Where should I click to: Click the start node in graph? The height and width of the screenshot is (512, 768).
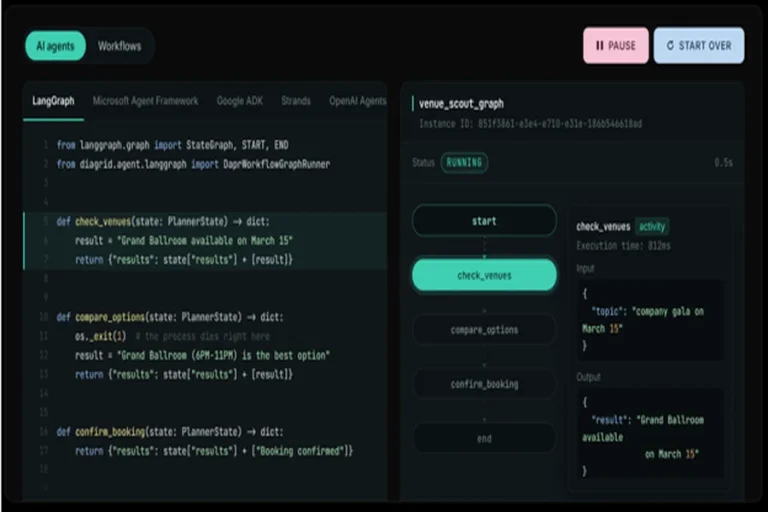click(484, 221)
